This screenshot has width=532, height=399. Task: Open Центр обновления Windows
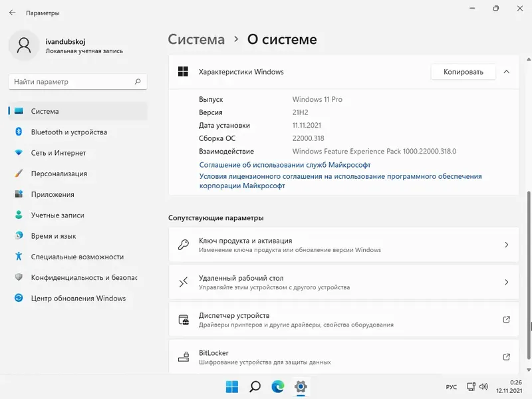click(x=78, y=298)
